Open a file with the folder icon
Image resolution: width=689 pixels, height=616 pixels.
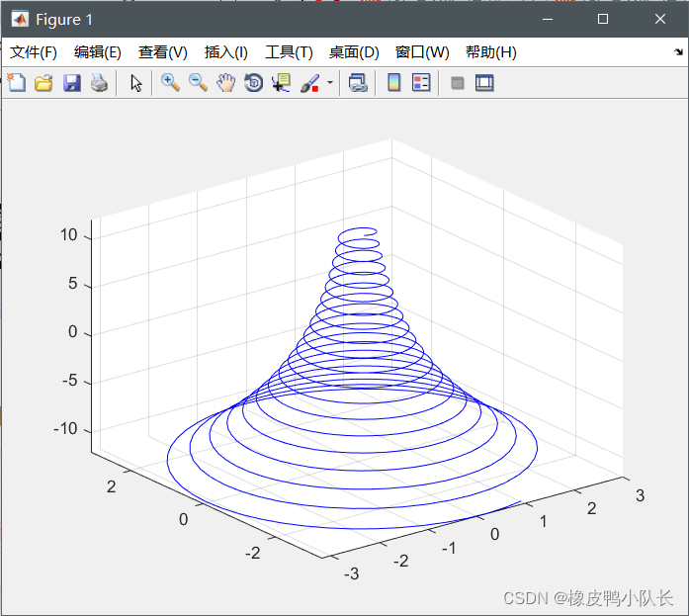click(43, 83)
